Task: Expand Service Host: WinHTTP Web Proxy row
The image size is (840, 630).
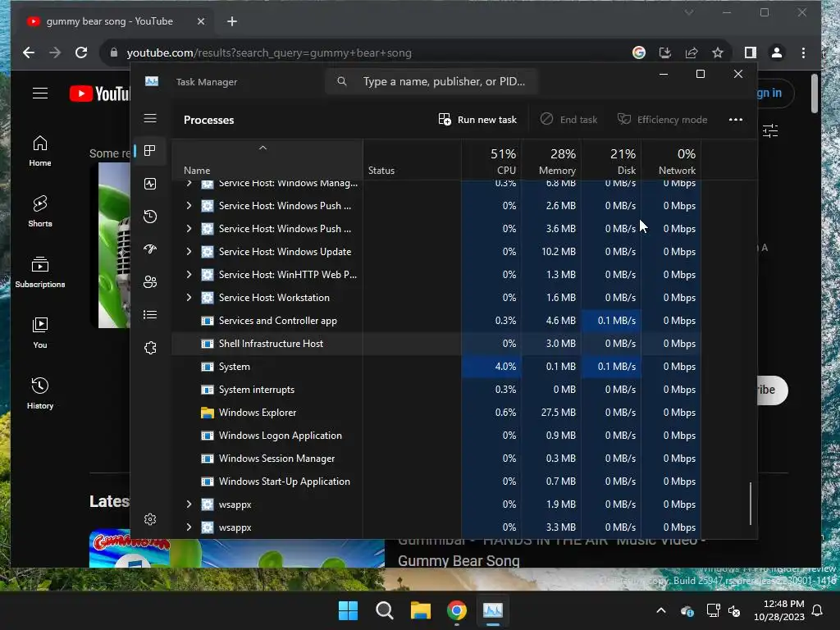Action: coord(189,274)
